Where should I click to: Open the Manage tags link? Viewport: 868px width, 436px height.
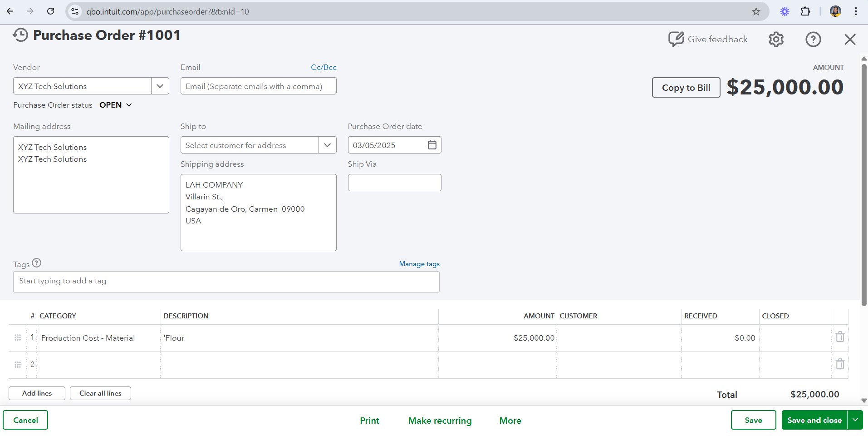tap(419, 264)
